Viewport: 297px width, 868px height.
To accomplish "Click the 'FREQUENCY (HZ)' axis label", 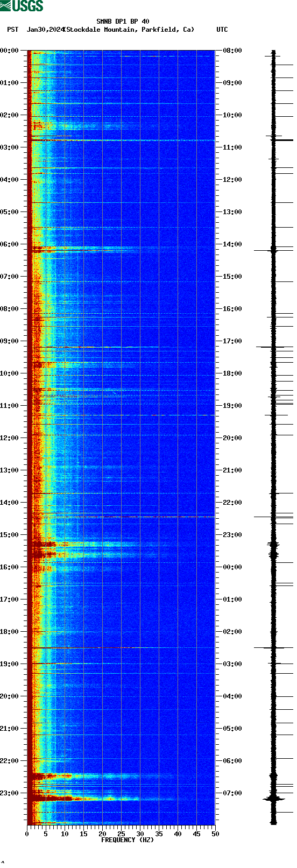I will pyautogui.click(x=128, y=839).
